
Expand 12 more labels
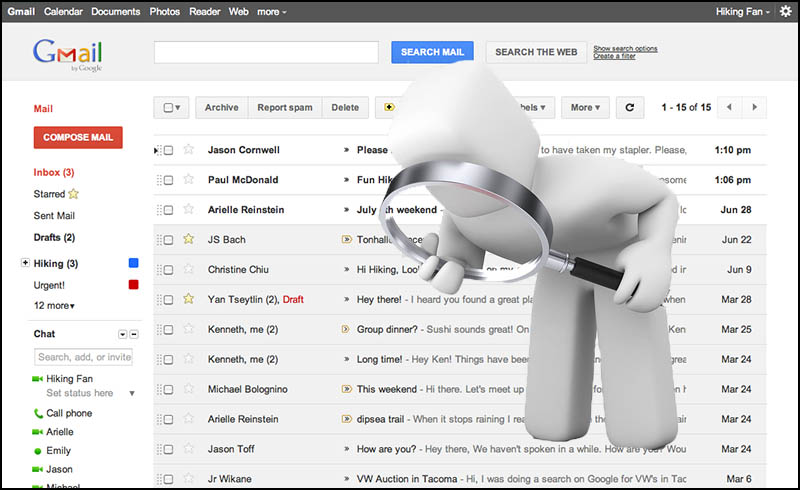click(54, 305)
